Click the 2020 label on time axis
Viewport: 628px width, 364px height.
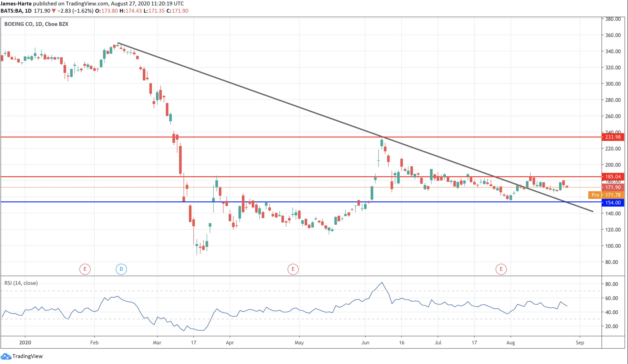25,343
